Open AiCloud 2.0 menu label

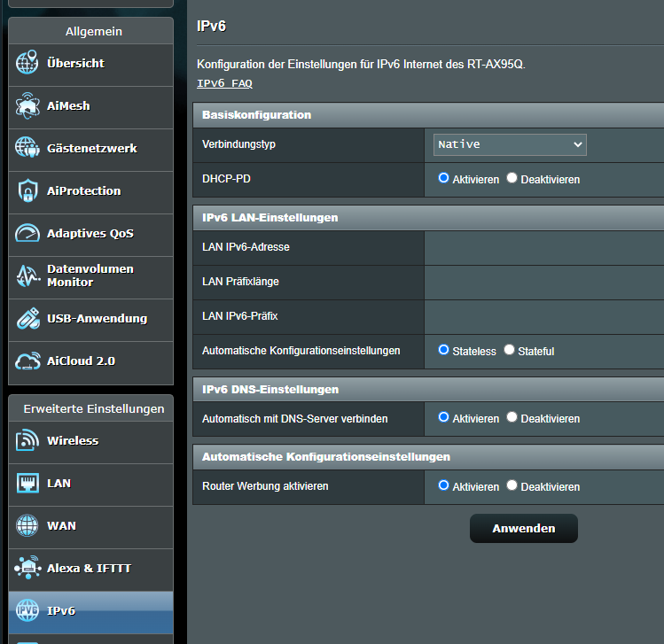click(x=81, y=361)
